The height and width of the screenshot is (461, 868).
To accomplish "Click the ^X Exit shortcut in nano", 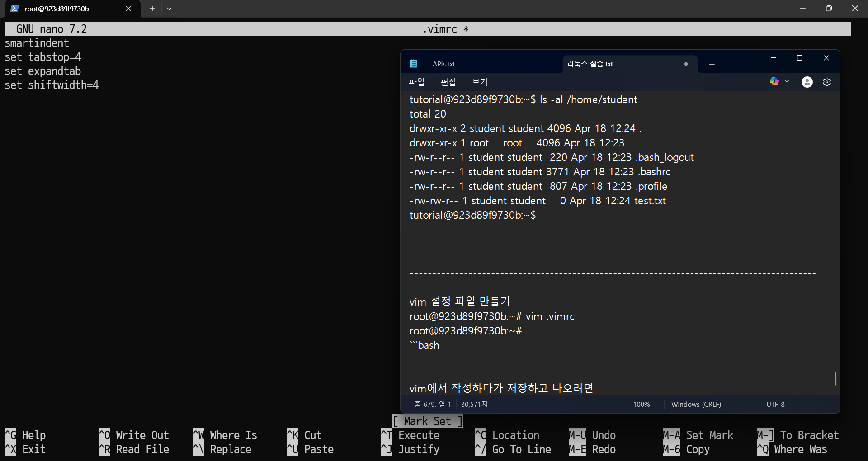I will pyautogui.click(x=25, y=449).
